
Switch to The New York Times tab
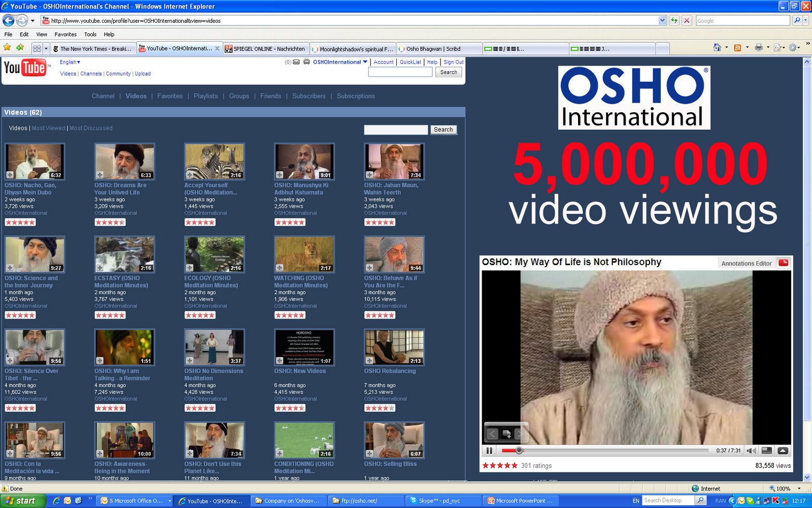pyautogui.click(x=94, y=49)
